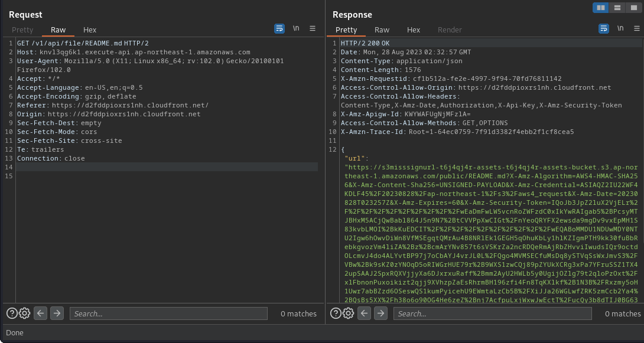This screenshot has height=343, width=644.
Task: Open request search help icon
Action: [12, 313]
